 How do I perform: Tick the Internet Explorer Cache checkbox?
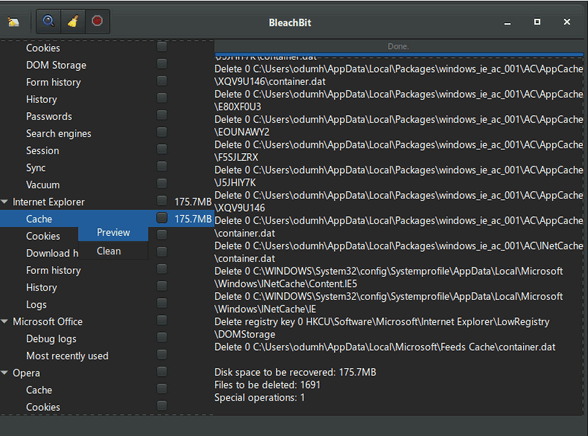[162, 218]
